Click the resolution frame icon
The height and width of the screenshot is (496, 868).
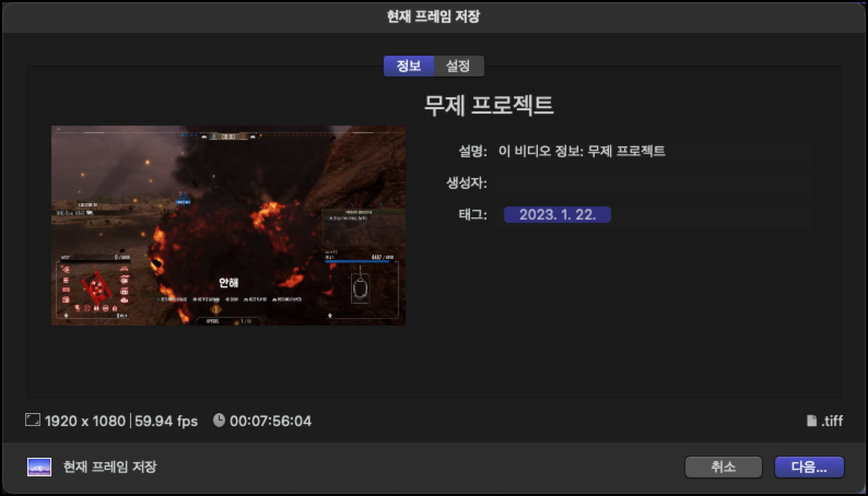(33, 420)
